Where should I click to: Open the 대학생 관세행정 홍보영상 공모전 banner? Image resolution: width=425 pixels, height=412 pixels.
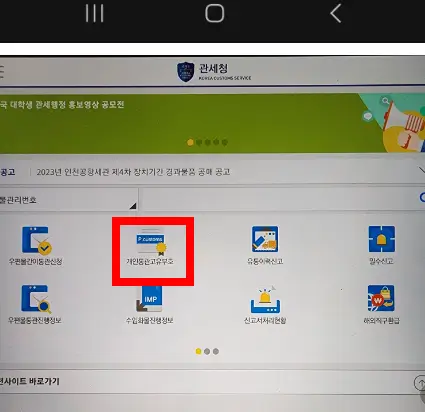tap(212, 123)
